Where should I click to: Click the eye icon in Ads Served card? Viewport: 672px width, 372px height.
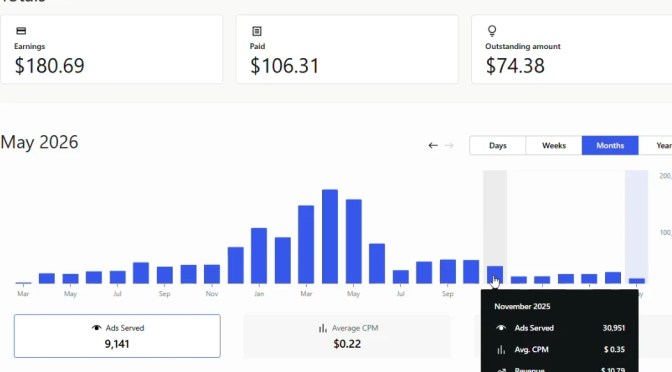96,328
